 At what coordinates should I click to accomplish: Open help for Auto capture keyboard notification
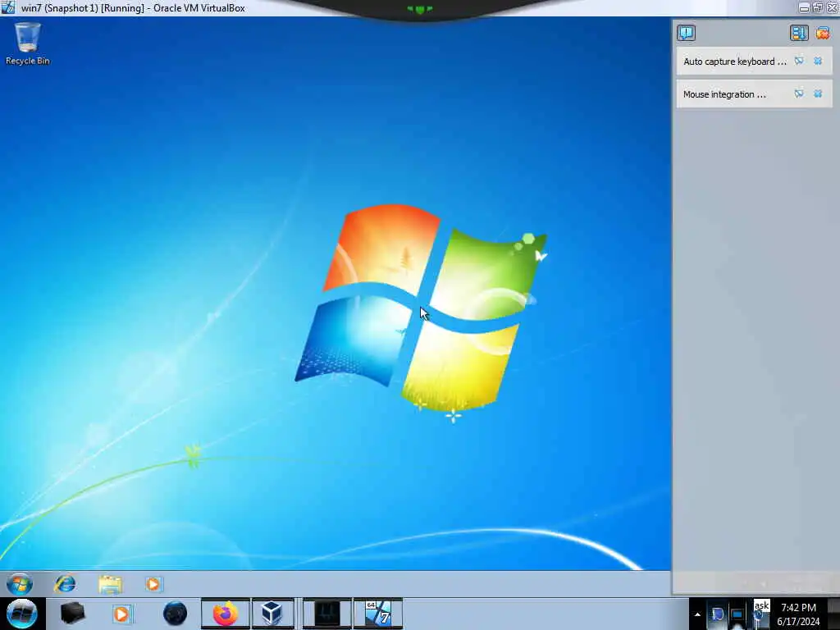pyautogui.click(x=799, y=61)
